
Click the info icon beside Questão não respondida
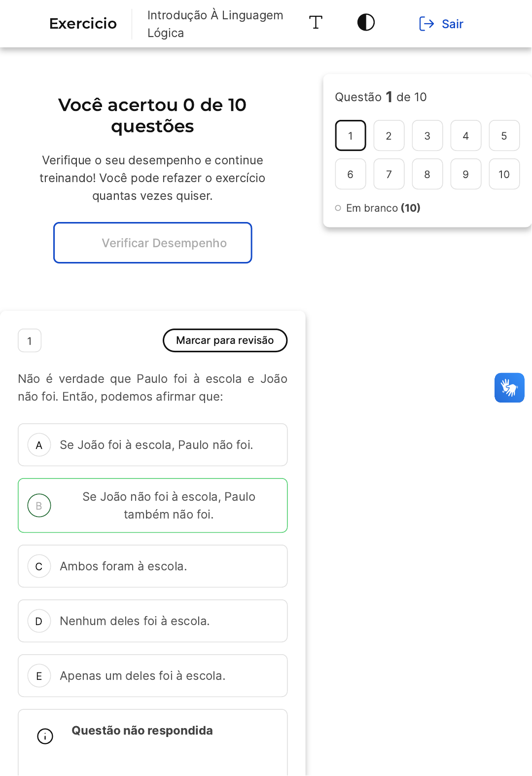pyautogui.click(x=45, y=736)
